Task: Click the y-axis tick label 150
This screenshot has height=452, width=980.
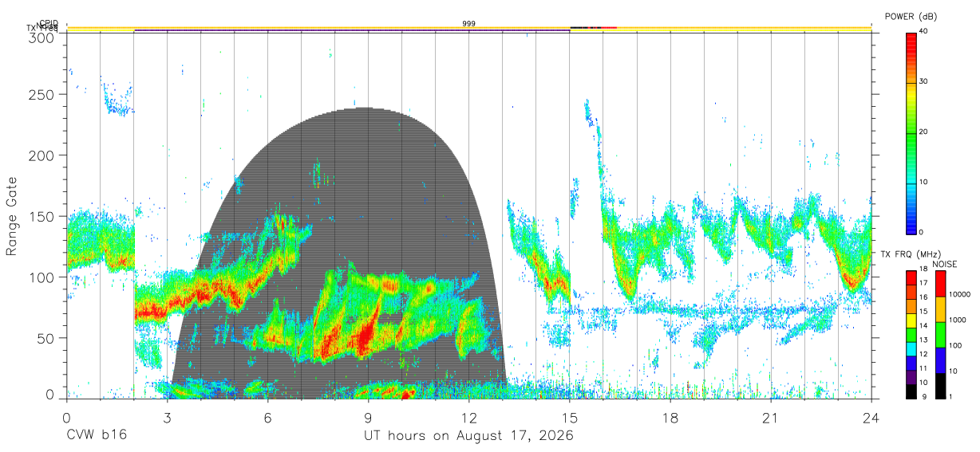Action: tap(43, 216)
